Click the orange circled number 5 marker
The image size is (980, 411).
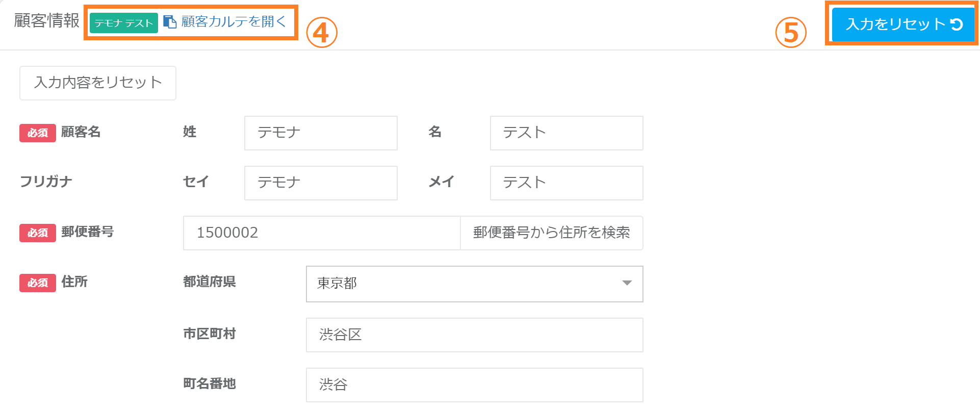click(x=790, y=33)
